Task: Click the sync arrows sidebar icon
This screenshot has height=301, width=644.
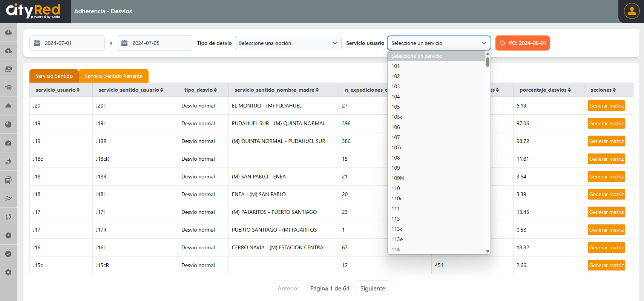Action: [x=8, y=217]
